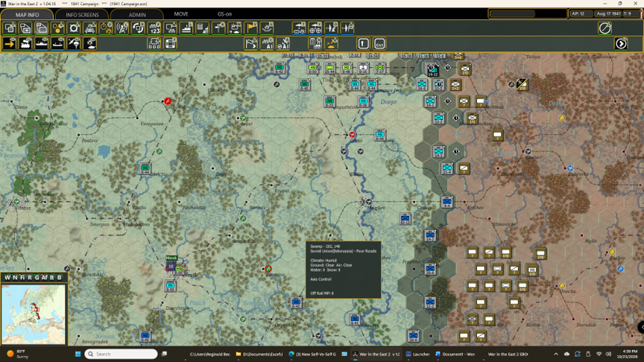Image resolution: width=644 pixels, height=362 pixels.
Task: Click the calendar grid icon in the toolbar
Action: (x=203, y=28)
